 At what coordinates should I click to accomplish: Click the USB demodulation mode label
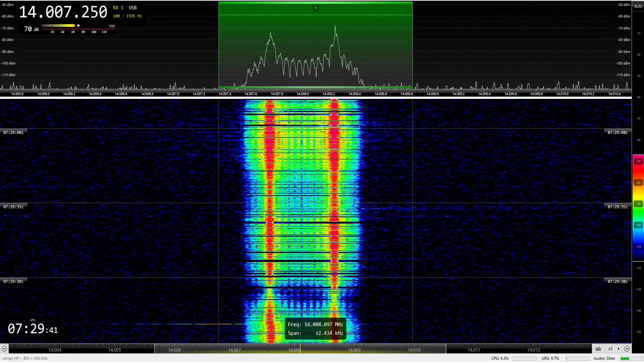pos(132,8)
